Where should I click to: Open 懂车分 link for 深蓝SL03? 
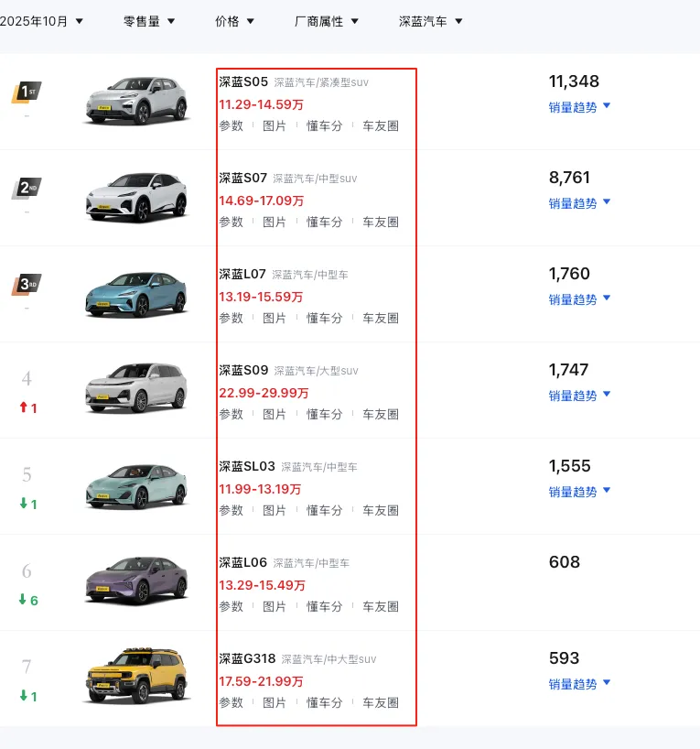point(324,510)
